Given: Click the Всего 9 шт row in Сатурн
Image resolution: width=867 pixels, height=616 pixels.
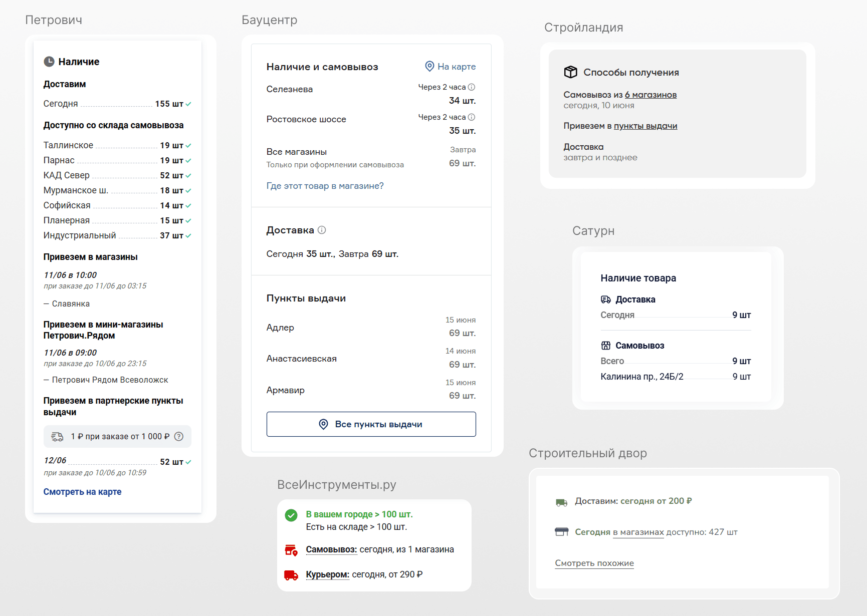Looking at the screenshot, I should click(676, 361).
